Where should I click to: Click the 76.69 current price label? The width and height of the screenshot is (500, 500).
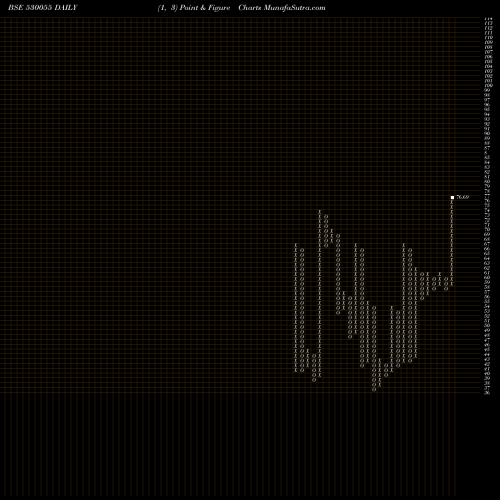click(463, 197)
